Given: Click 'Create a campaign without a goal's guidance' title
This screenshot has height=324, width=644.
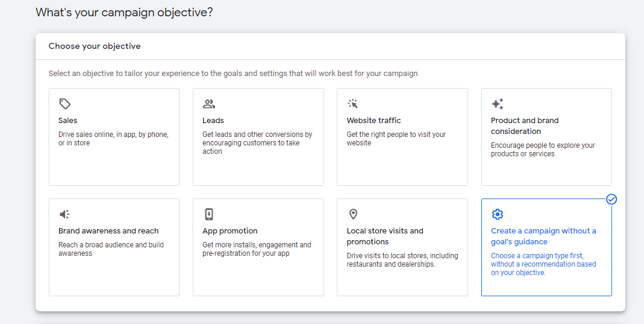Looking at the screenshot, I should (x=543, y=236).
